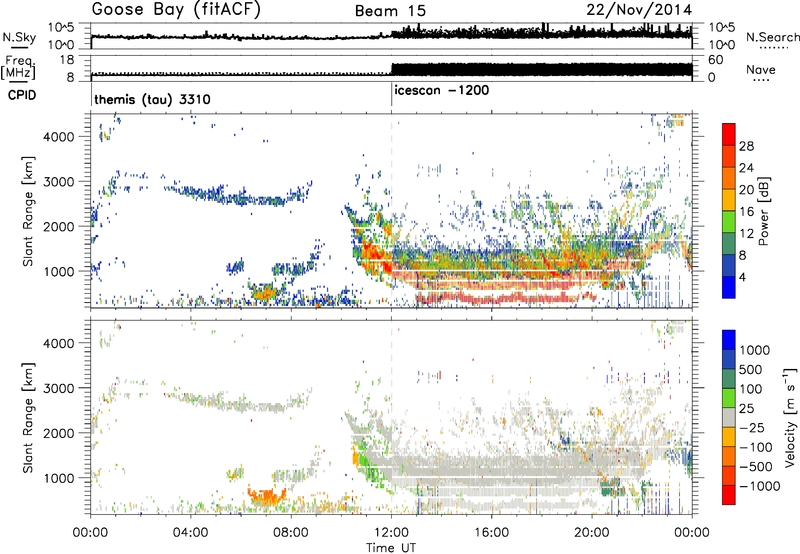Click the frequency plot black band after 12:00
This screenshot has height=554, width=800.
(x=542, y=69)
